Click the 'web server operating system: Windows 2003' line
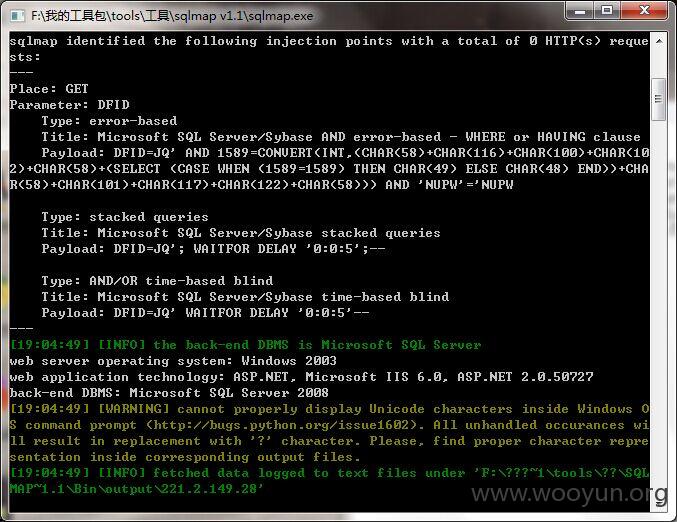Screen dimensions: 677x522 173,361
